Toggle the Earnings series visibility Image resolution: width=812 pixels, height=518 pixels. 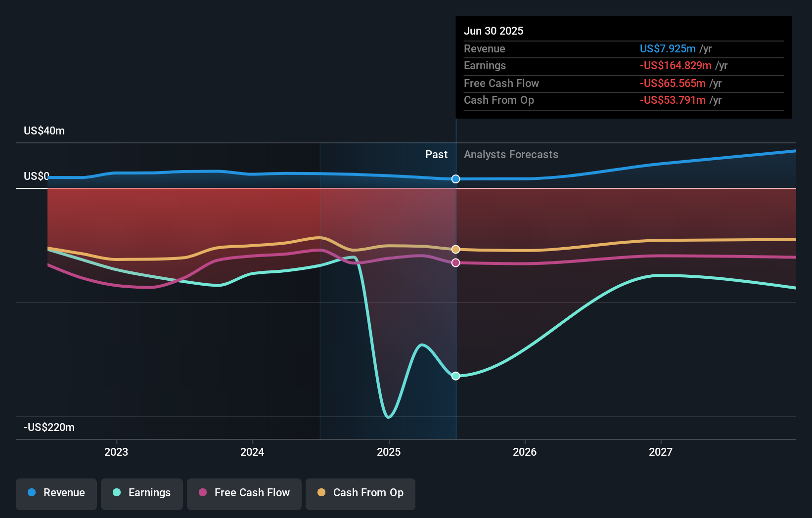coord(142,493)
